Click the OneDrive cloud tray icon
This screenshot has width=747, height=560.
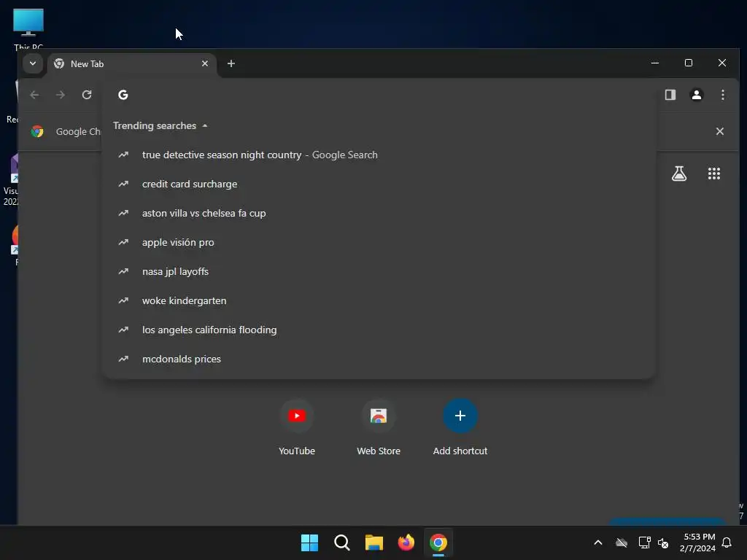point(622,542)
